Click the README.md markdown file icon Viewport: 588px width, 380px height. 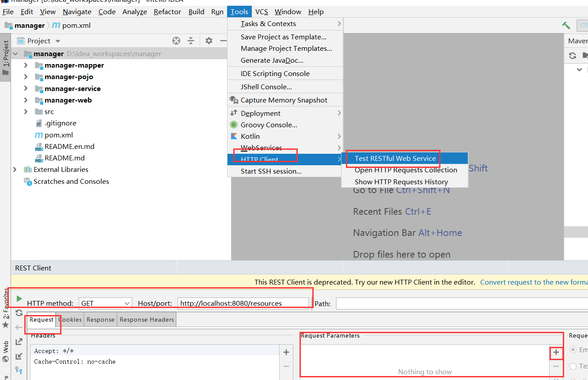pyautogui.click(x=38, y=158)
